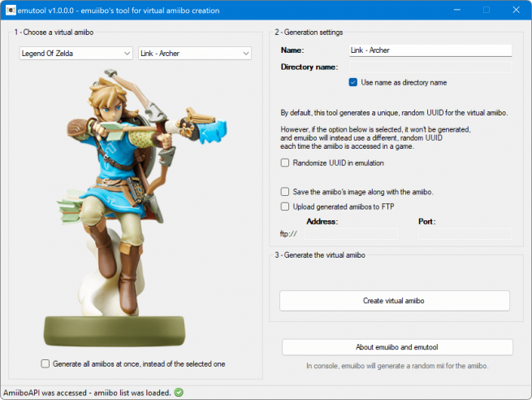Screen dimensions: 532x400
Task: Open the Link - Archer amiibo dropdown
Action: click(195, 54)
